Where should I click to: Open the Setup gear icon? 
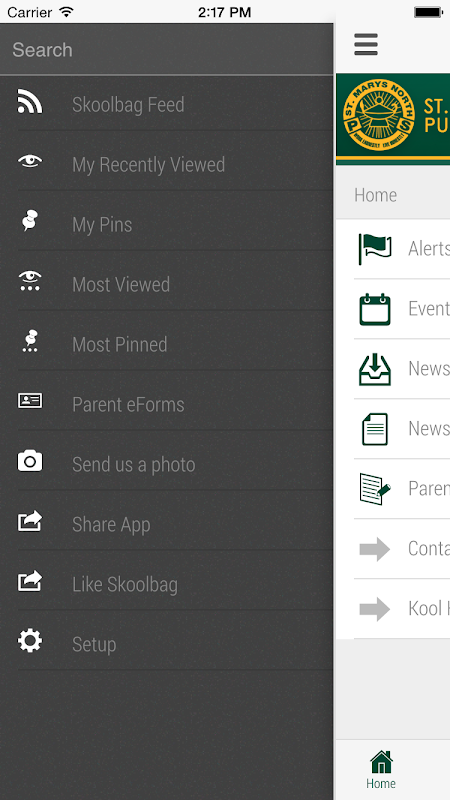[30, 640]
